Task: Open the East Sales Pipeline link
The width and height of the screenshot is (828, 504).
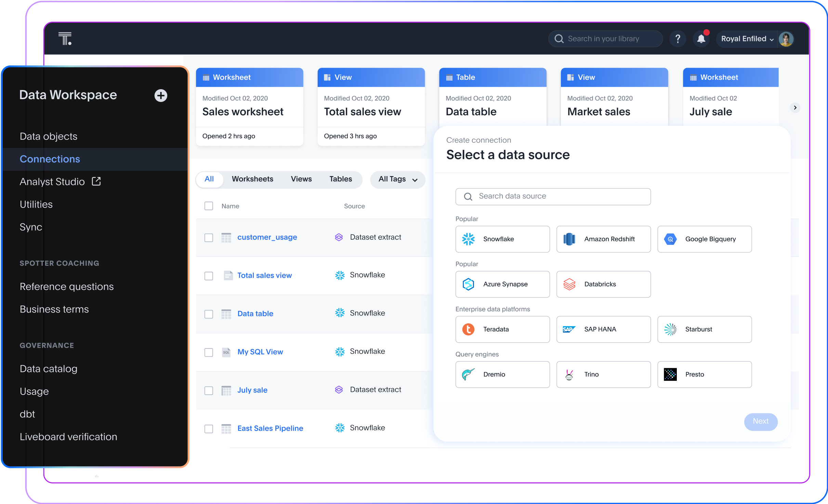Action: (270, 428)
